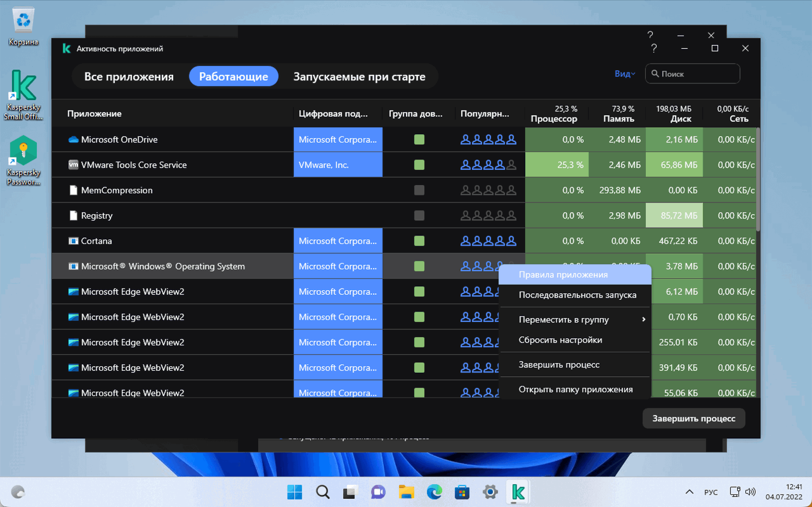Click the gray popularity icons for MemCompression
812x507 pixels.
point(488,190)
